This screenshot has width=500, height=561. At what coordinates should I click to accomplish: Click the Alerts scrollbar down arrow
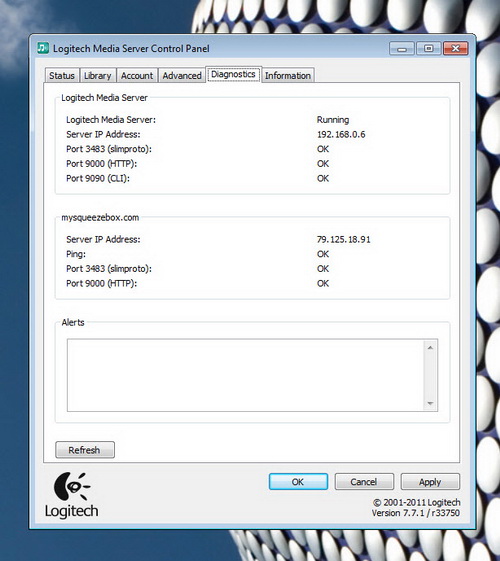[x=430, y=403]
